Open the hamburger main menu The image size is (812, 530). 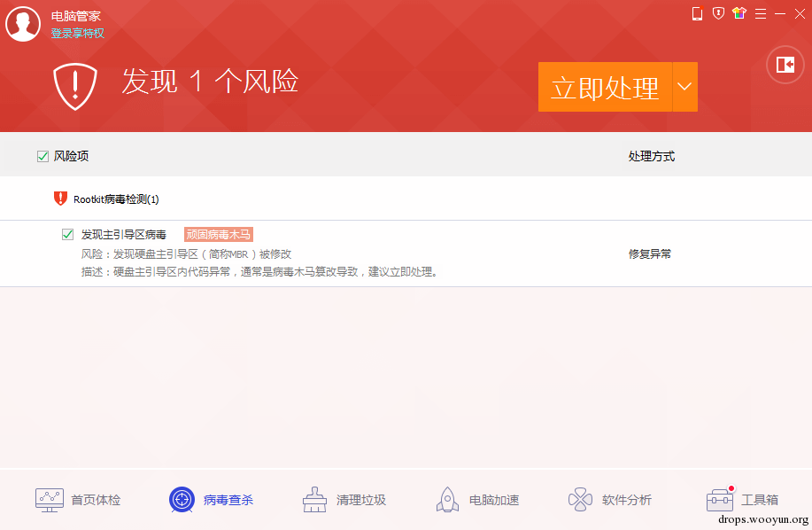[x=759, y=13]
